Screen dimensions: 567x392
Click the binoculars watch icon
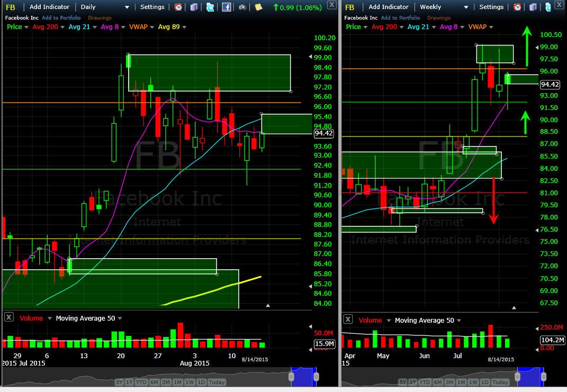coord(242,7)
